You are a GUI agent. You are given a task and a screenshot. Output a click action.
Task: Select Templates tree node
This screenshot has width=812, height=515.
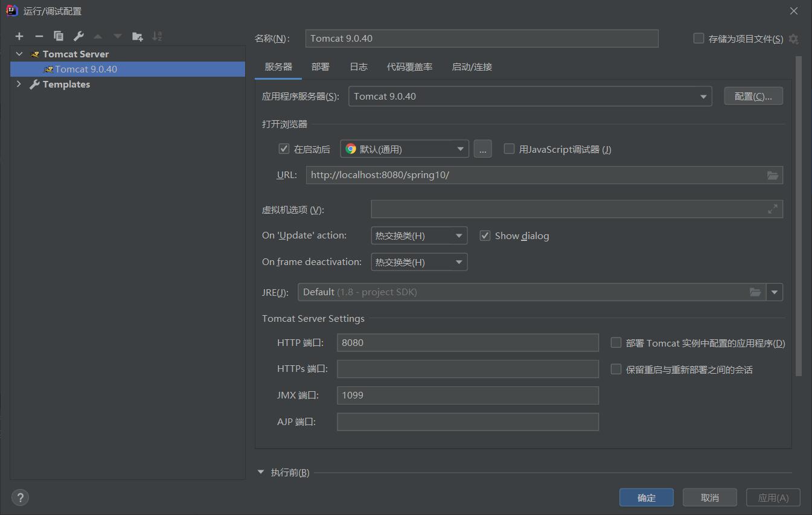[x=66, y=85]
